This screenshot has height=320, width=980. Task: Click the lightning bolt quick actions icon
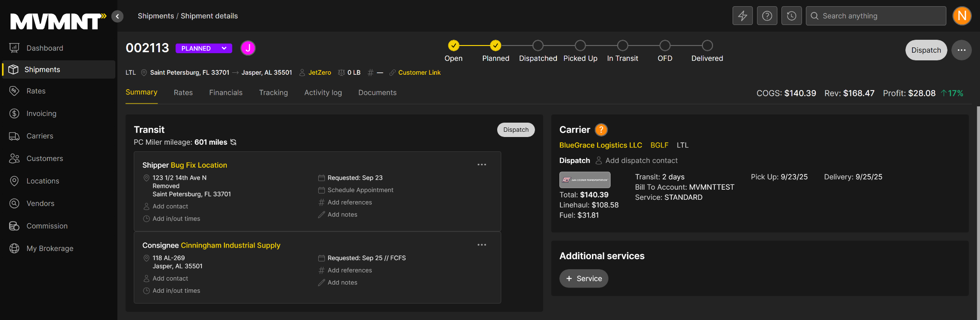[x=742, y=16]
